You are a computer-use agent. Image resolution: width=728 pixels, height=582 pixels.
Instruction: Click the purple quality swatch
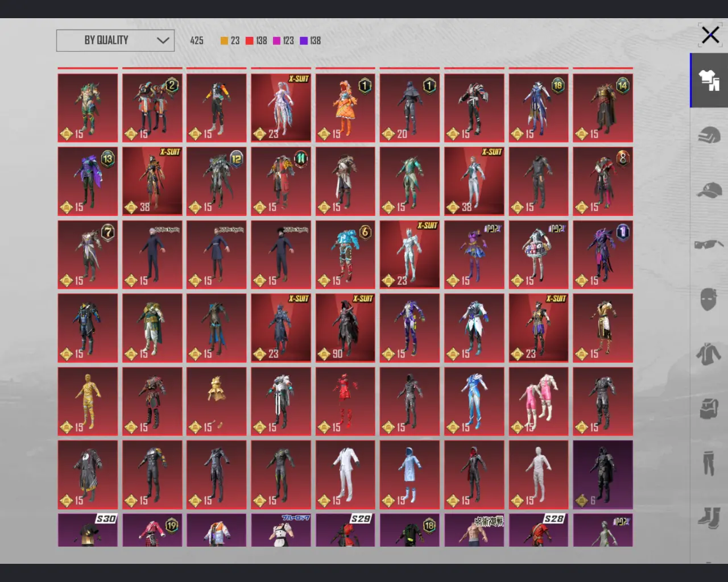304,41
